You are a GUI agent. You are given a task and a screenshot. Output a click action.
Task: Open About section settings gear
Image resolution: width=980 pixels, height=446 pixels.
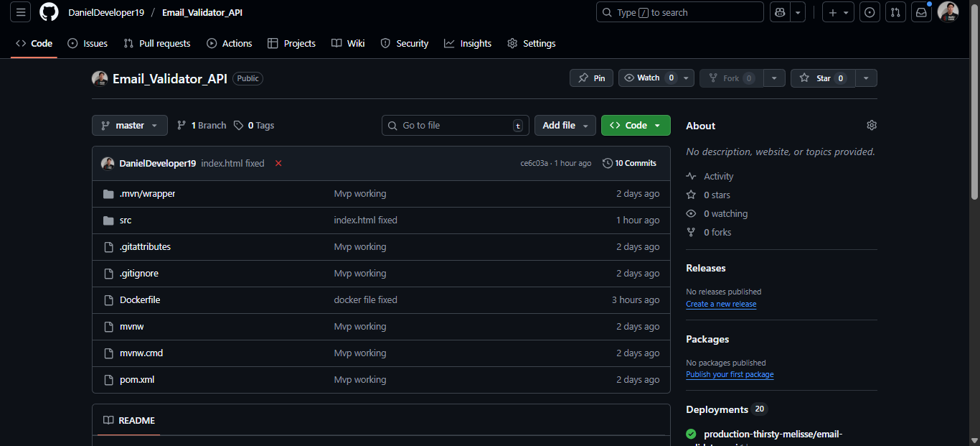coord(872,125)
